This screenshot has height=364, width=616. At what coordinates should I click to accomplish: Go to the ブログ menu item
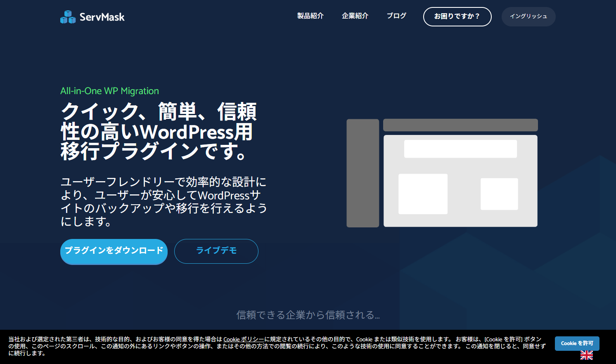(x=396, y=16)
